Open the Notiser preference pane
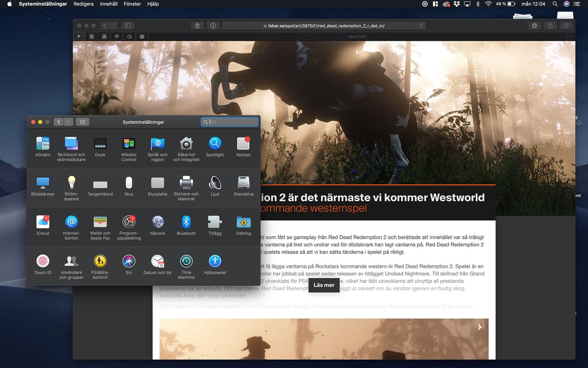Screen dimensions: 588x368 coord(243,147)
